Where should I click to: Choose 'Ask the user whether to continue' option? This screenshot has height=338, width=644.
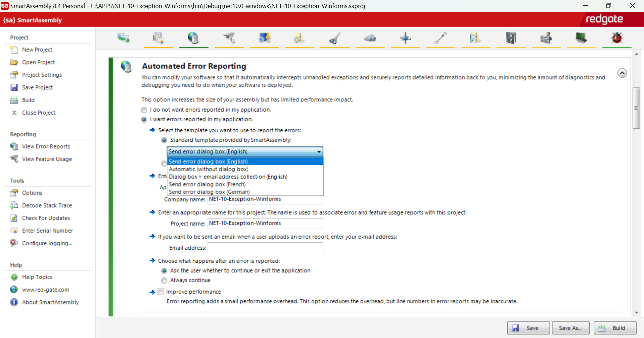click(x=164, y=271)
